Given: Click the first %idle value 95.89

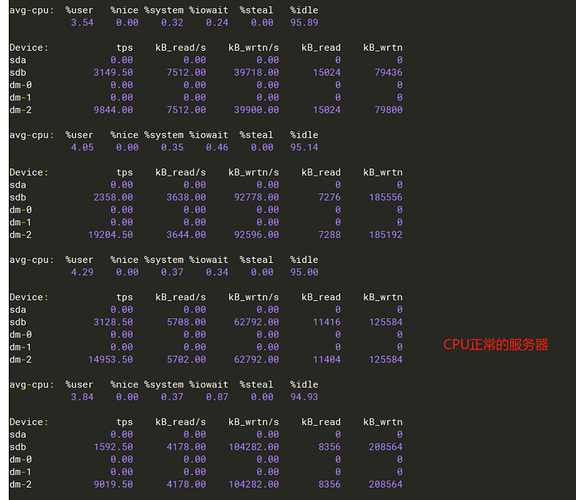Looking at the screenshot, I should (304, 22).
